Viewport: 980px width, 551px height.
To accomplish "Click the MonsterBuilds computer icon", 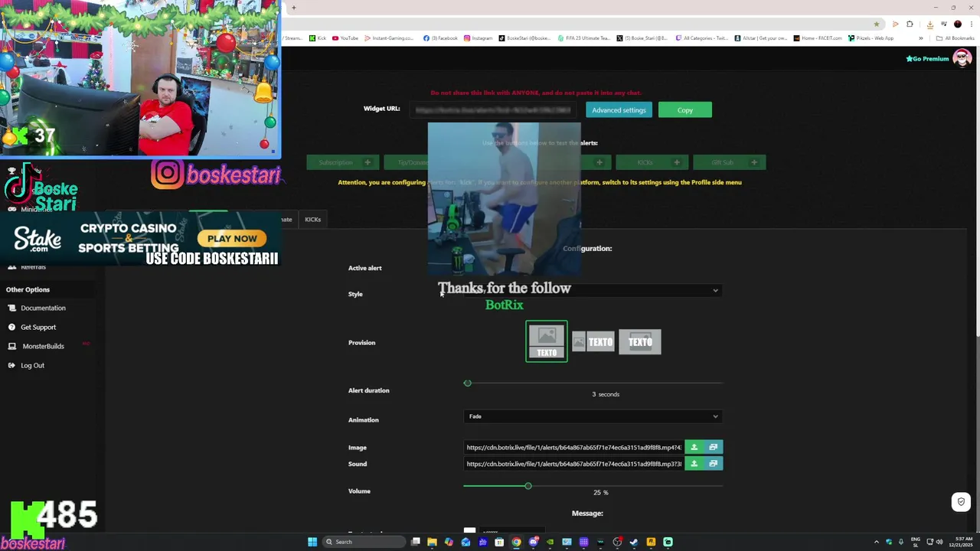I will 11,346.
